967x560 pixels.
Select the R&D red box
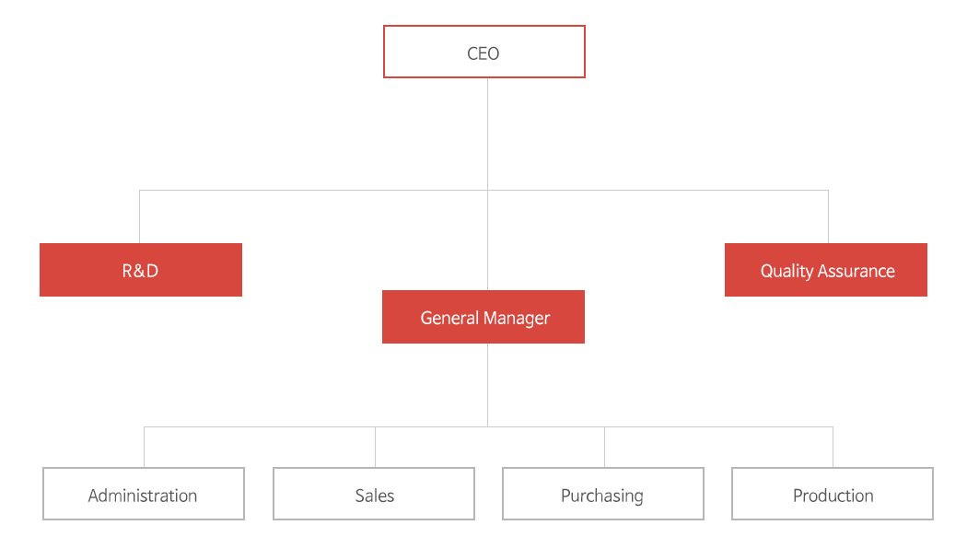point(141,270)
